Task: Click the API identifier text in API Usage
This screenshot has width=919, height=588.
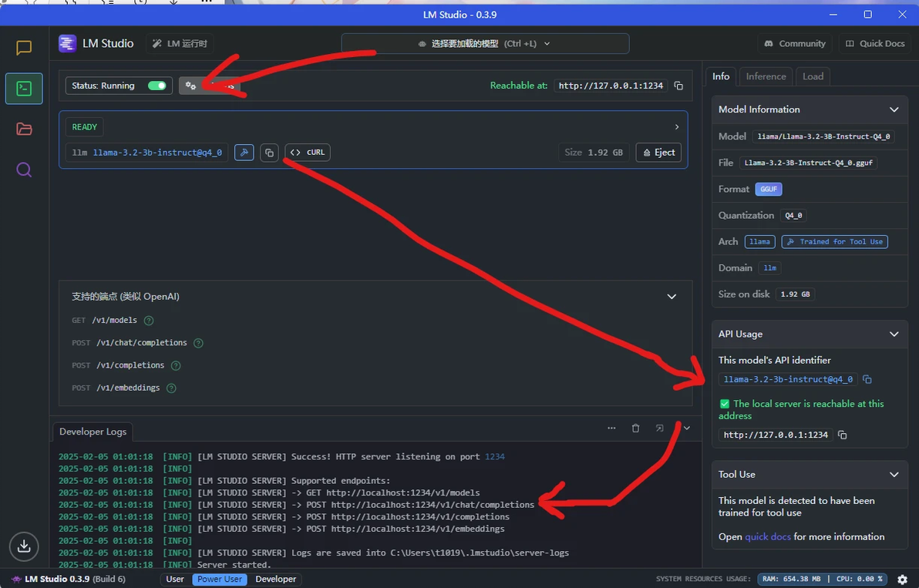Action: coord(788,379)
